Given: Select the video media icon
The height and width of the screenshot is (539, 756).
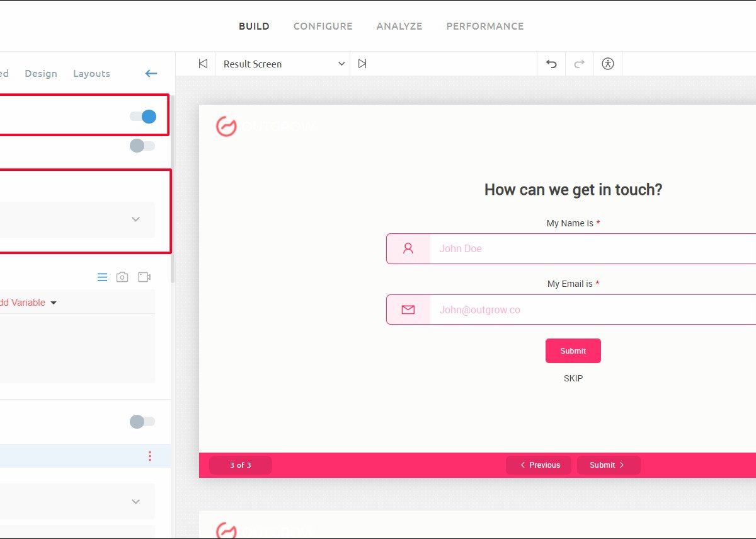Looking at the screenshot, I should (144, 277).
